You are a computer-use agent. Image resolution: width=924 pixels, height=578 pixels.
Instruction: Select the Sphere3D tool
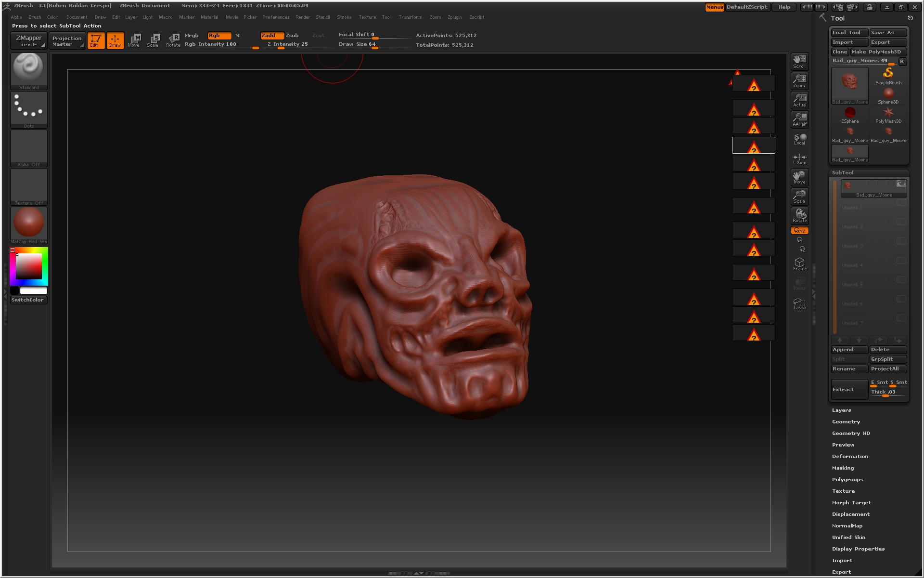[x=888, y=95]
